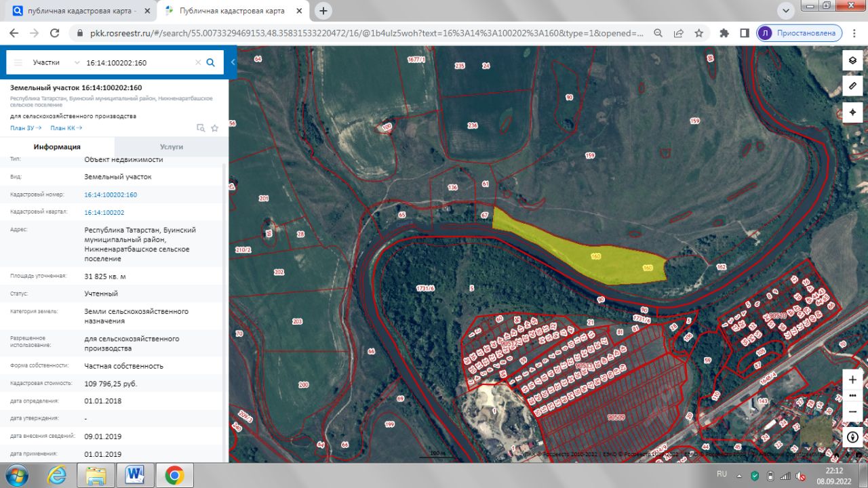The height and width of the screenshot is (488, 868).
Task: Click the area value 31 825 кв. м
Action: (x=104, y=276)
